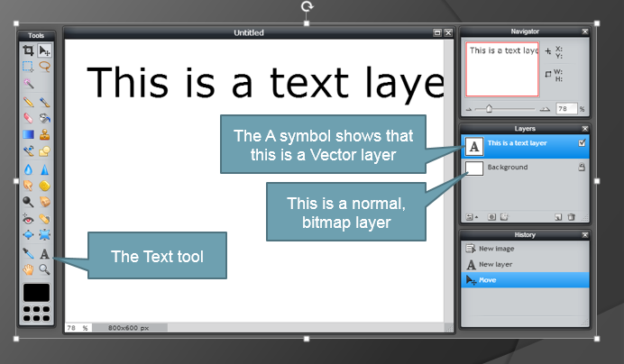Click the new layer icon in the Layers panel

click(x=558, y=216)
